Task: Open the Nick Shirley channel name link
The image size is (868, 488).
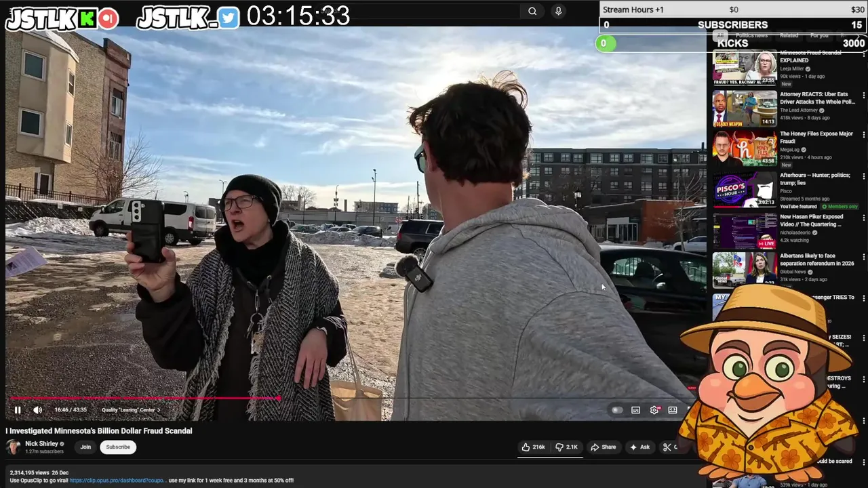Action: coord(41,444)
